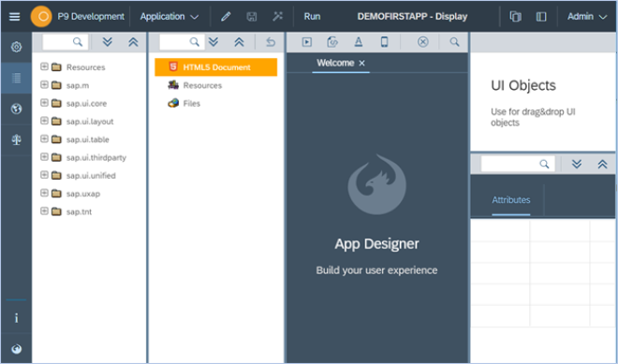Expand the sap.tnt folder
Screen dimensions: 618x364
[44, 211]
